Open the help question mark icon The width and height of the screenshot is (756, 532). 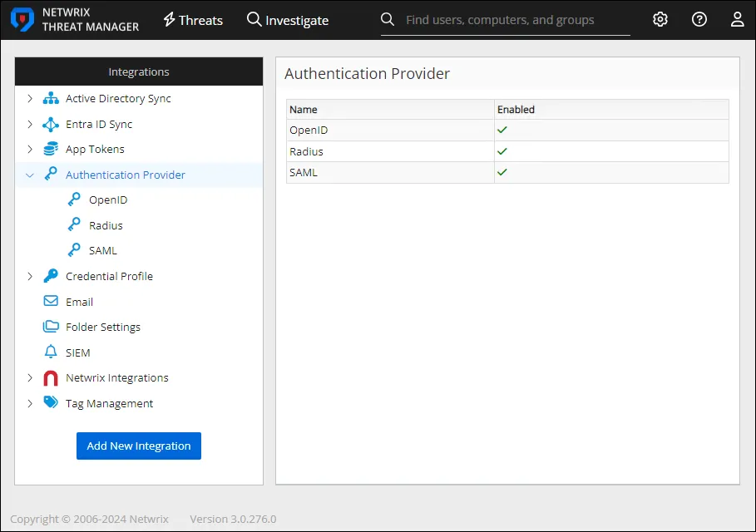tap(699, 19)
